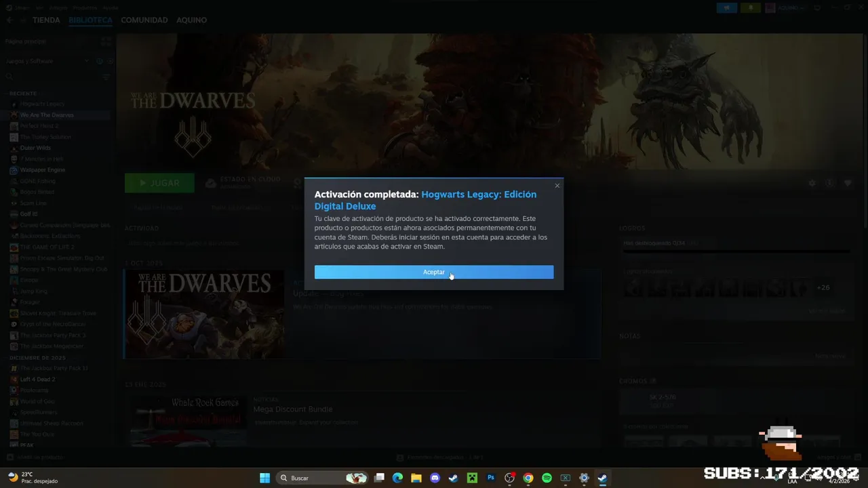Open the AQUINO profile tab
868x488 pixels.
192,20
